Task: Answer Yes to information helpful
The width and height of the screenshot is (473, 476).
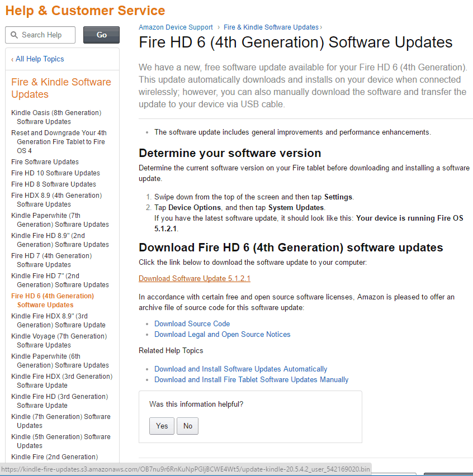Action: click(x=162, y=426)
